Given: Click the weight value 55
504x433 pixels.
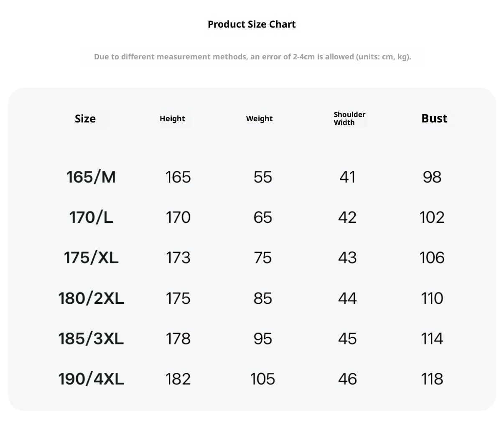Looking at the screenshot, I should click(x=263, y=177).
